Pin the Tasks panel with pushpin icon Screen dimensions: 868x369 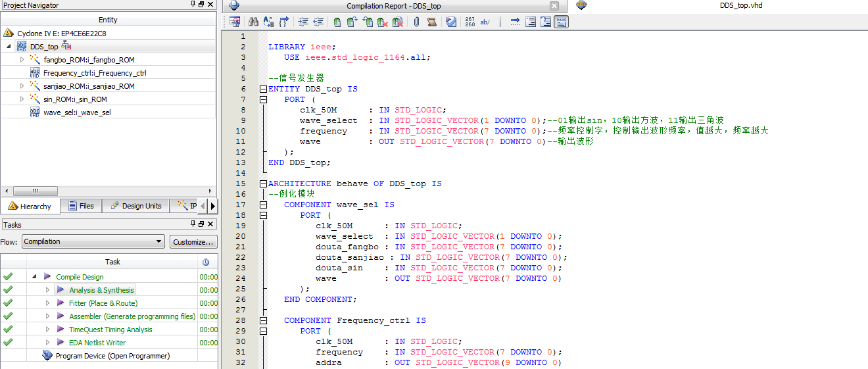pyautogui.click(x=193, y=224)
